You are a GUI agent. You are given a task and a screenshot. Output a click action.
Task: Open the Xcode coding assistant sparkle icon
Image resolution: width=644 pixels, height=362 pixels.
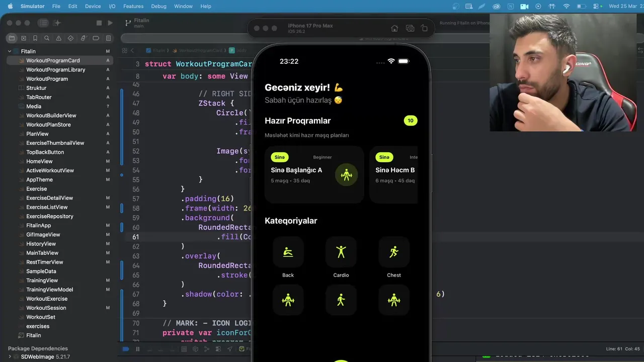tap(57, 23)
